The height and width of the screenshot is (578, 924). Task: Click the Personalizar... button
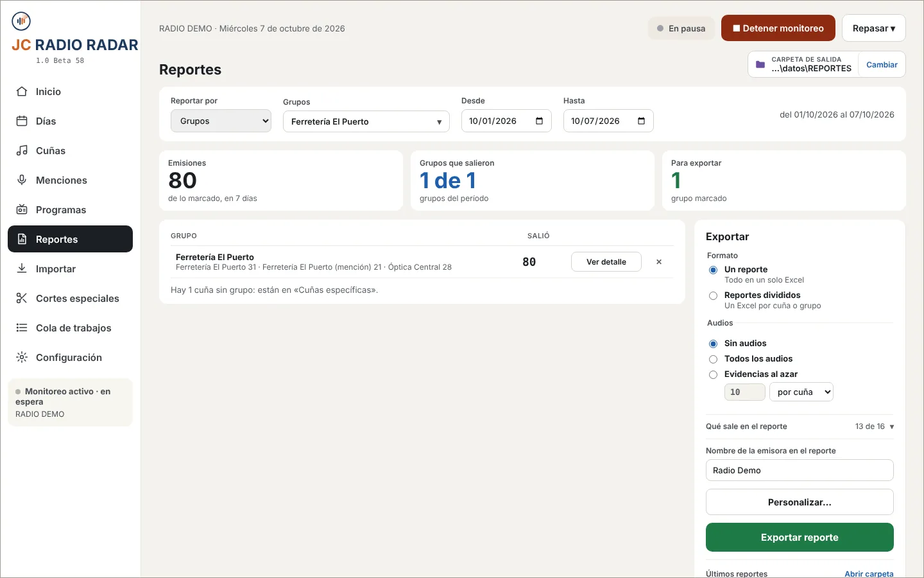pyautogui.click(x=800, y=502)
